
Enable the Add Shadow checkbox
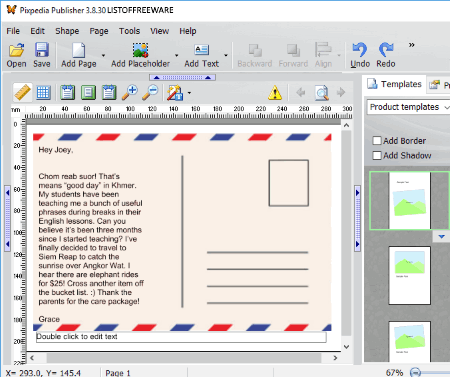tap(377, 155)
